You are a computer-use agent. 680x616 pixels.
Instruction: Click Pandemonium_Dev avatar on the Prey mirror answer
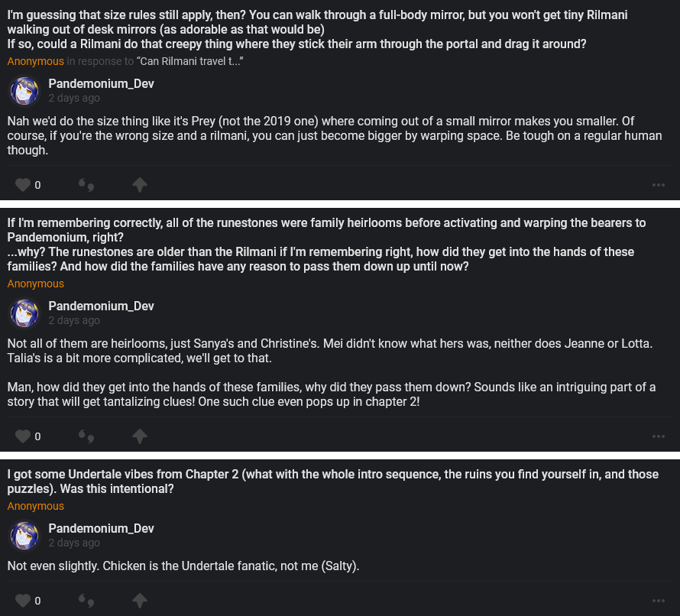tap(24, 91)
